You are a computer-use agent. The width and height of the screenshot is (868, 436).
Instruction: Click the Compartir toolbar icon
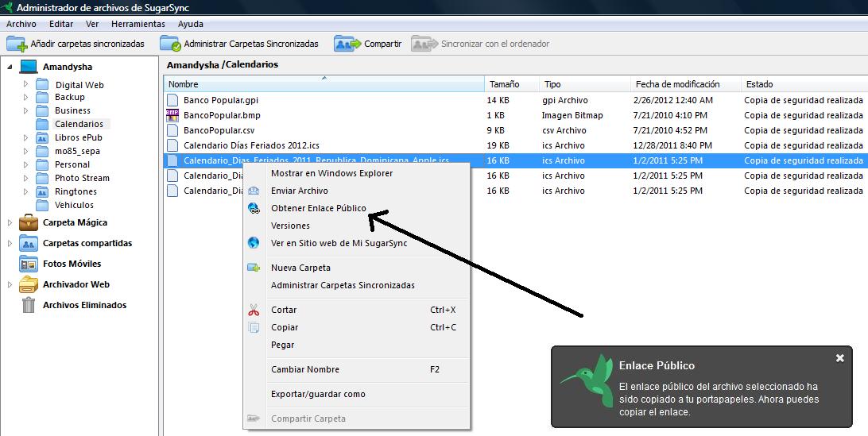click(347, 44)
